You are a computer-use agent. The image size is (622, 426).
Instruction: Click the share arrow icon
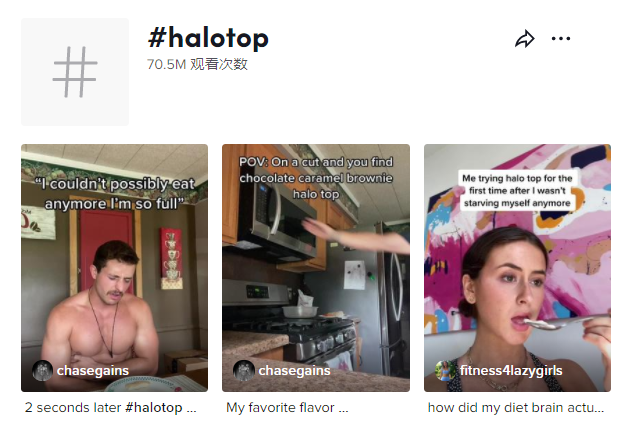[524, 38]
